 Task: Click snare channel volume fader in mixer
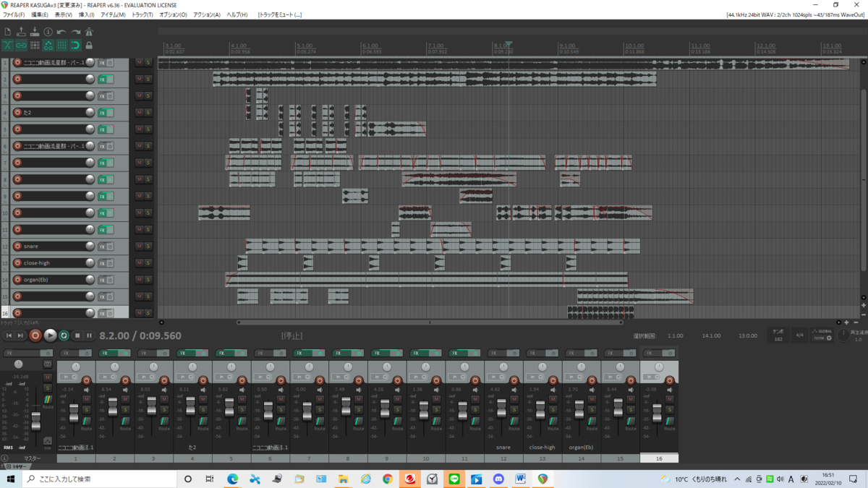502,408
